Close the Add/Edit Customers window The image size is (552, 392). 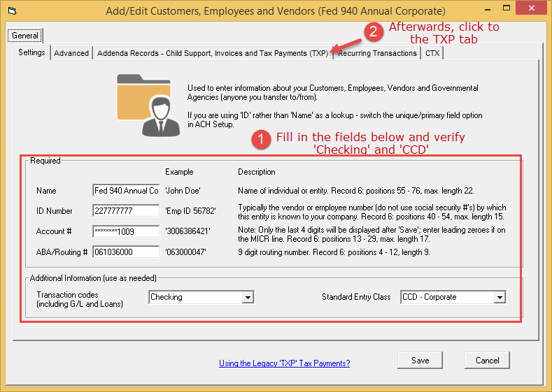coord(533,11)
